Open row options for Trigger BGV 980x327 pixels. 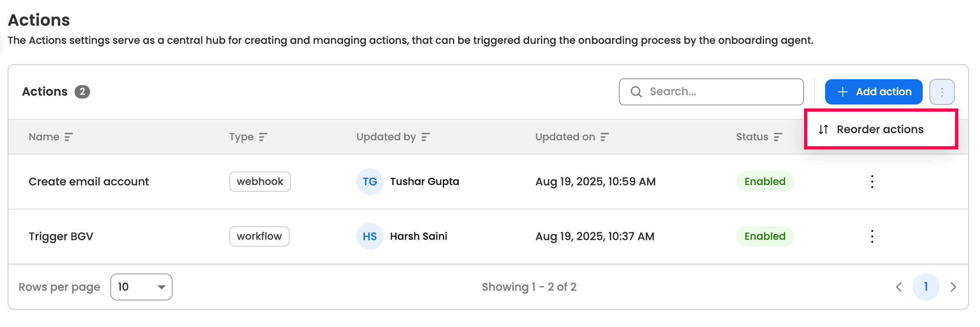tap(872, 236)
